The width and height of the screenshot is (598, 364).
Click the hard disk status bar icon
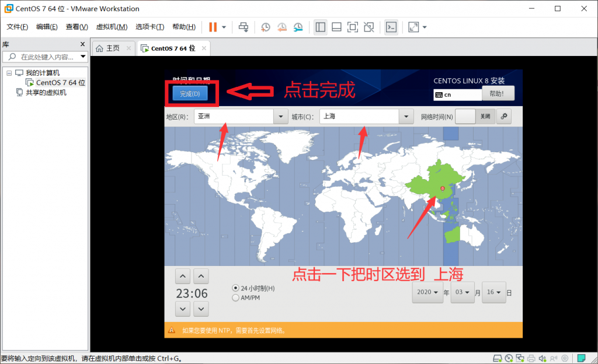[498, 358]
